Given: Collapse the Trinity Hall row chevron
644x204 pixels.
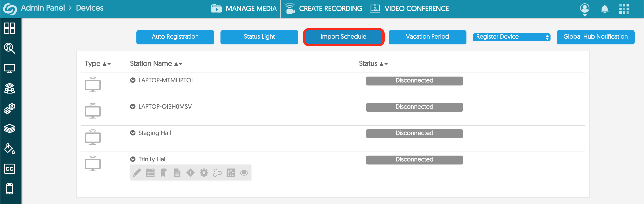Looking at the screenshot, I should pyautogui.click(x=133, y=159).
